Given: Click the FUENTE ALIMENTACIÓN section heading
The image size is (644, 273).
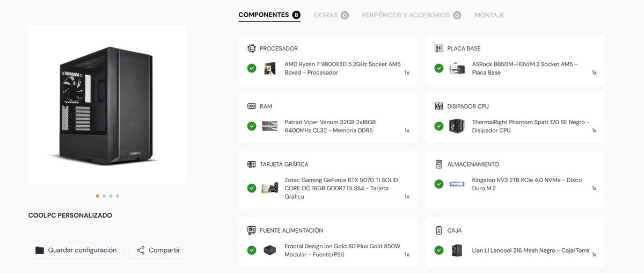Looking at the screenshot, I should click(x=291, y=231).
